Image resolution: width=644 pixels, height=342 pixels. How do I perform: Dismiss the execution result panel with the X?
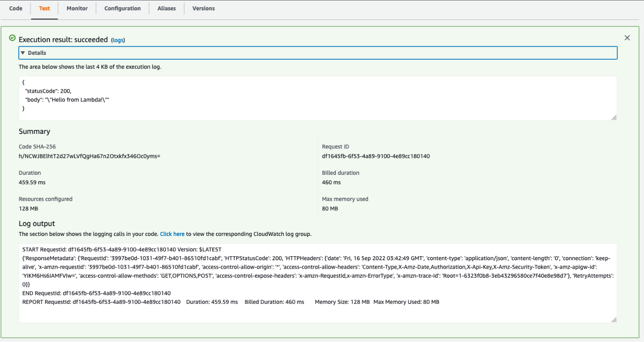tap(627, 38)
